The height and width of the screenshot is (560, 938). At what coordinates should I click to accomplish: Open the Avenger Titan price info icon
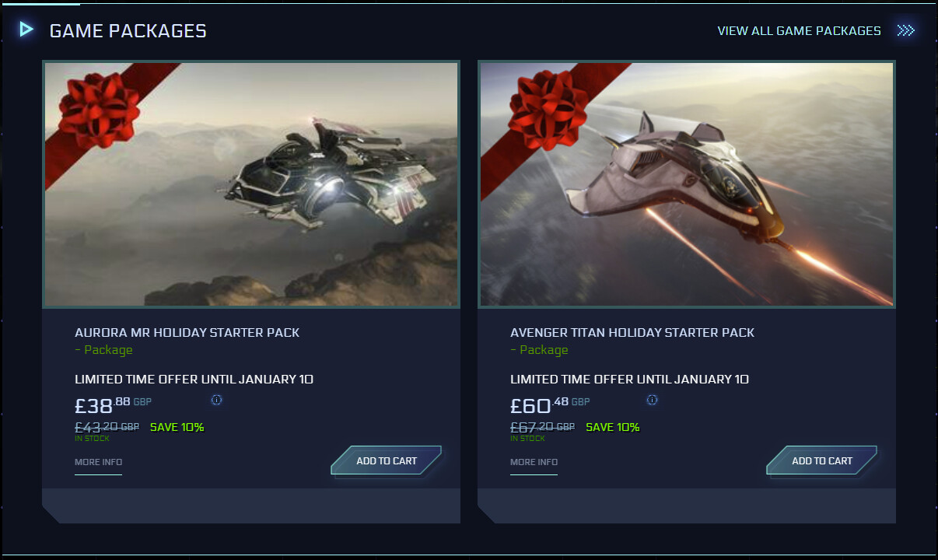point(653,400)
